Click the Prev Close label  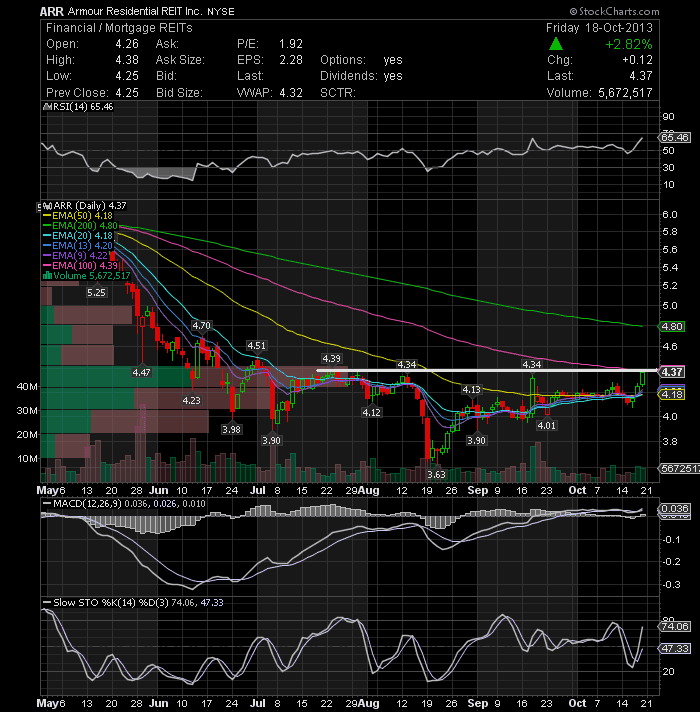pos(77,93)
